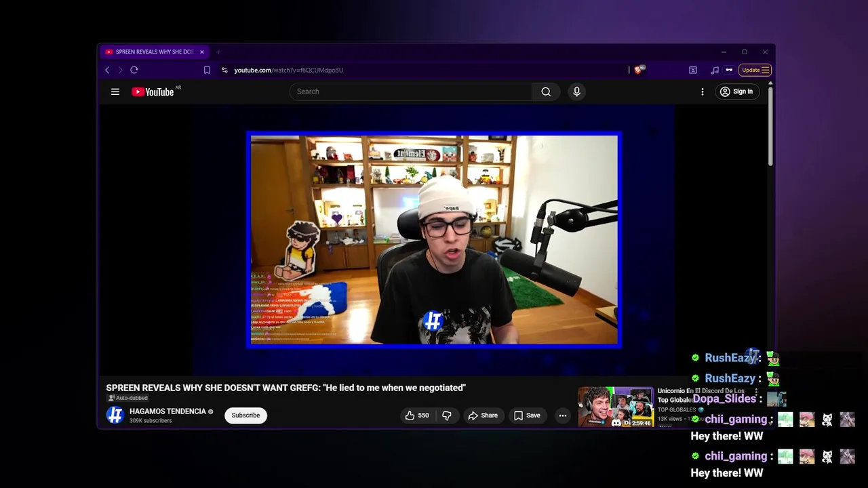Click the search magnifier button
The image size is (868, 488).
pyautogui.click(x=546, y=91)
